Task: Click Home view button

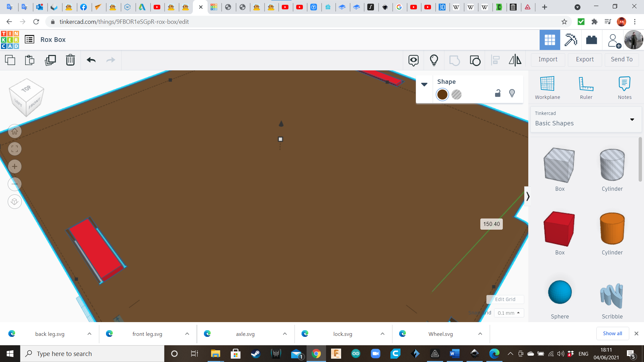Action: point(15,131)
